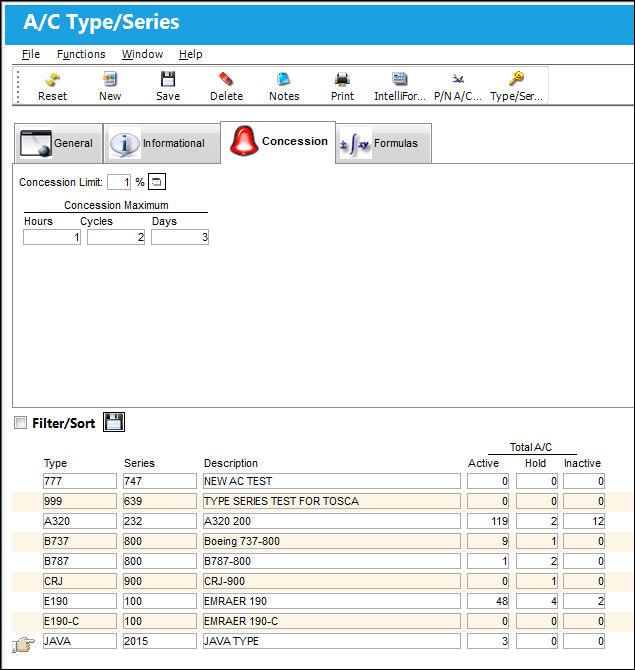Image resolution: width=635 pixels, height=670 pixels.
Task: Select Type cell E190-C
Action: 79,621
